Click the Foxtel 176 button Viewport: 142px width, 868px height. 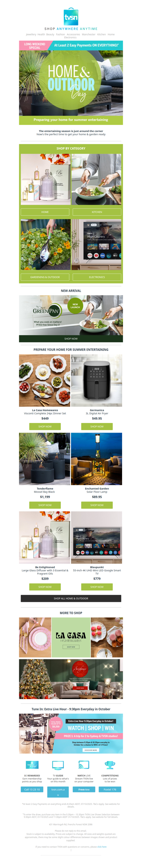[110, 790]
